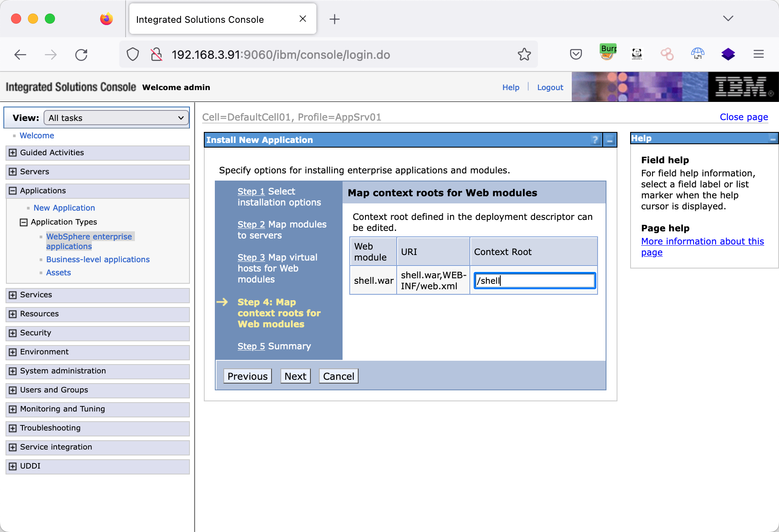
Task: Go to Step 5 Summary
Action: point(251,346)
